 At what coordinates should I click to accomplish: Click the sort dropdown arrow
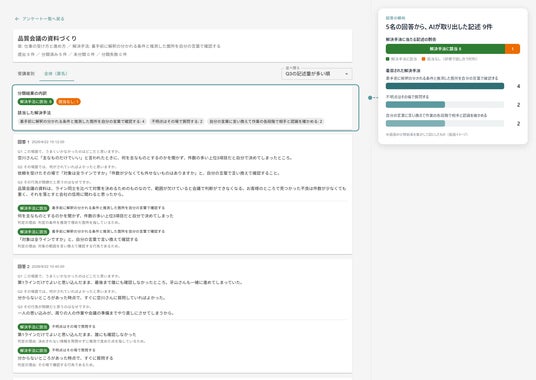pos(346,74)
